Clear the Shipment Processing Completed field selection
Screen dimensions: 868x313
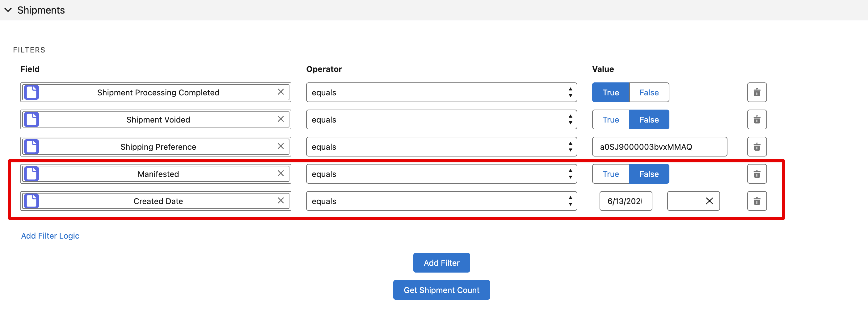click(x=280, y=92)
